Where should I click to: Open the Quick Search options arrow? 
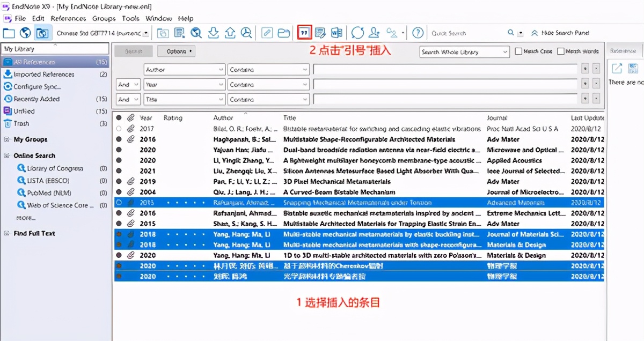coord(521,33)
